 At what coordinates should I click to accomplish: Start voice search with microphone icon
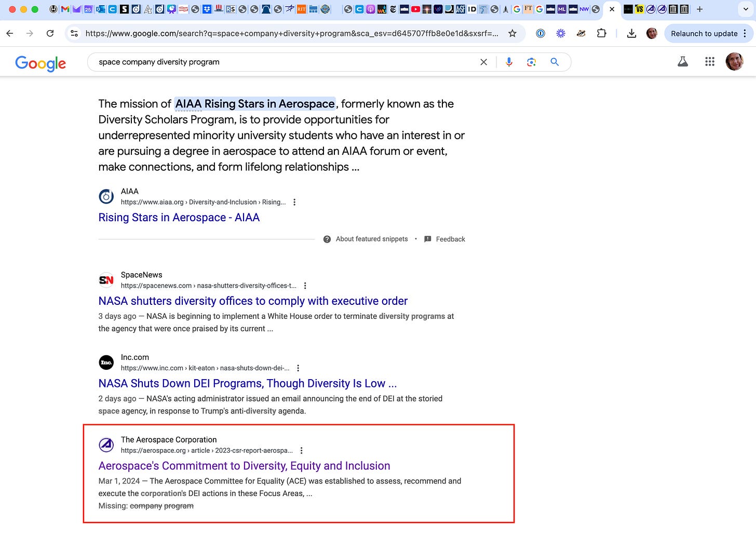509,62
